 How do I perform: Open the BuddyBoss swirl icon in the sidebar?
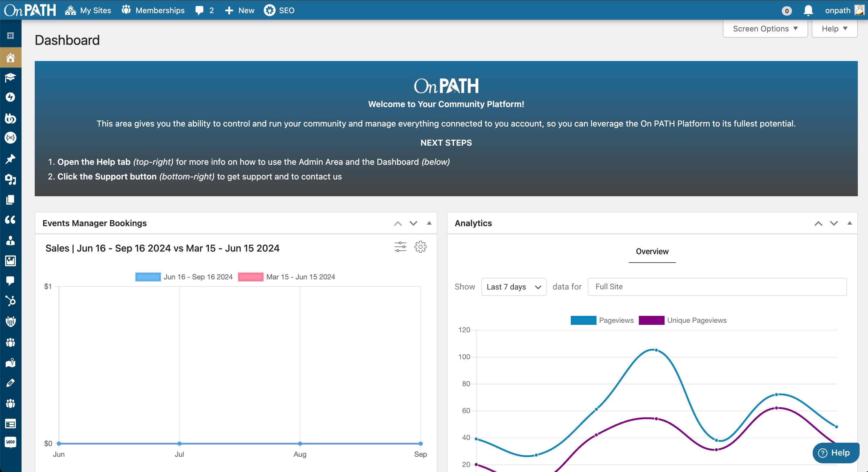click(x=10, y=118)
